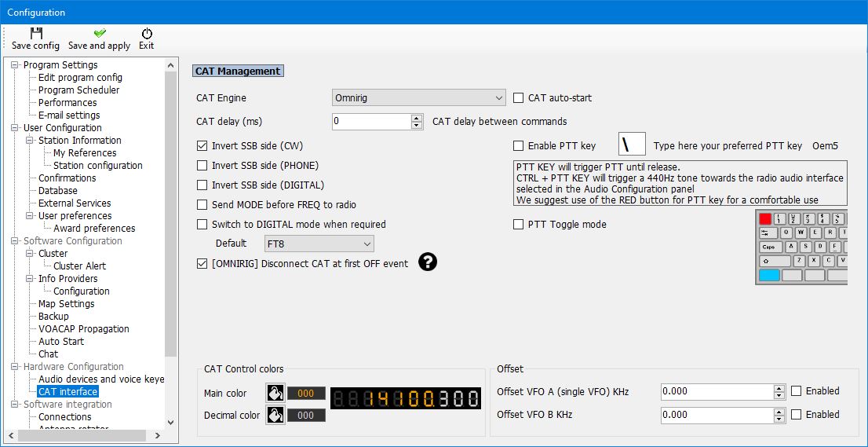Uncheck OMNIRIG Disconnect CAT at first OFF
868x447 pixels.
(202, 264)
